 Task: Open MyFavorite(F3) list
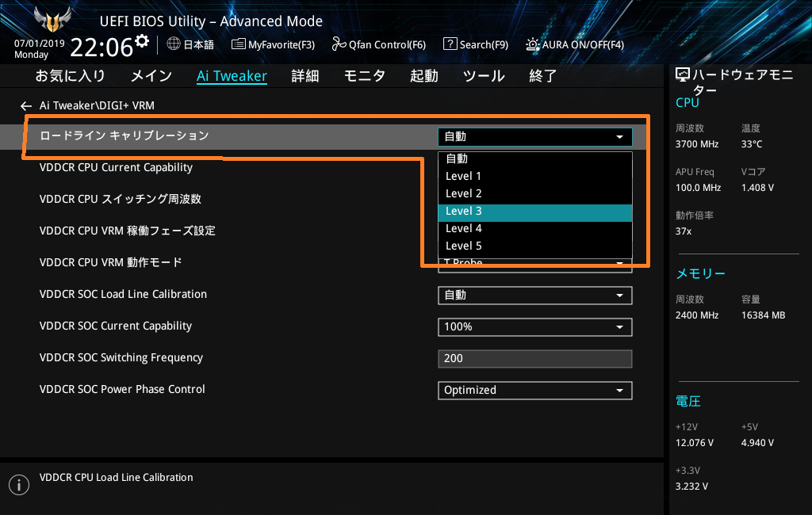[x=273, y=44]
